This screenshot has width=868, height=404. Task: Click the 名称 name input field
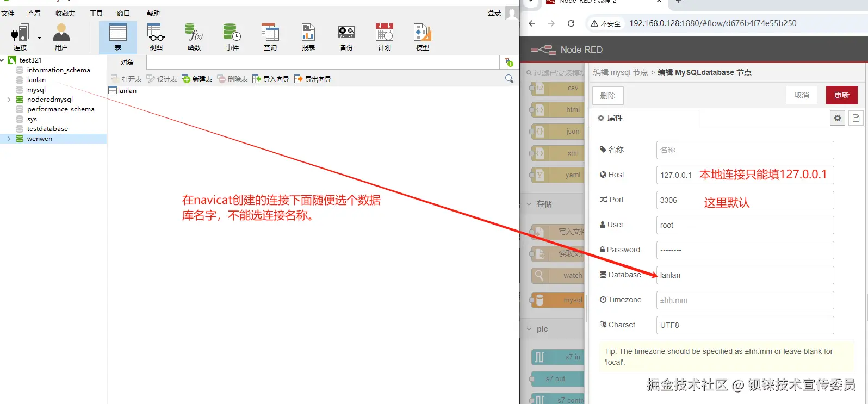click(x=745, y=150)
